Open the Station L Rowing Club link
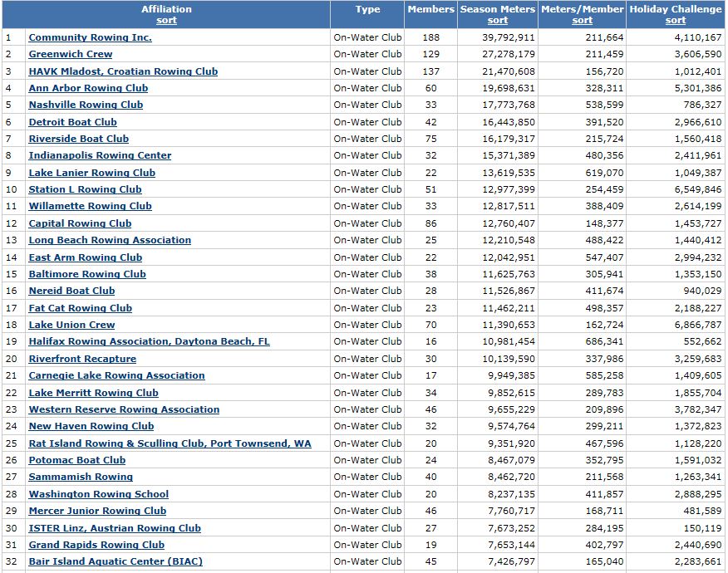 pos(85,189)
